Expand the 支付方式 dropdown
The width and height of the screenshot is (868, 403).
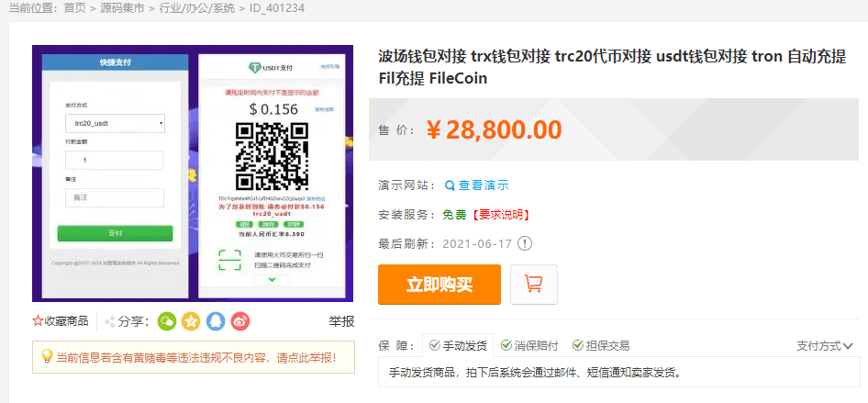pos(825,346)
